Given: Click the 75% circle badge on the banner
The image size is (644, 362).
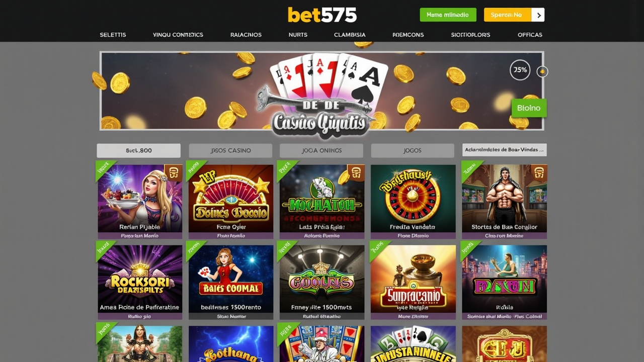Looking at the screenshot, I should (x=520, y=70).
